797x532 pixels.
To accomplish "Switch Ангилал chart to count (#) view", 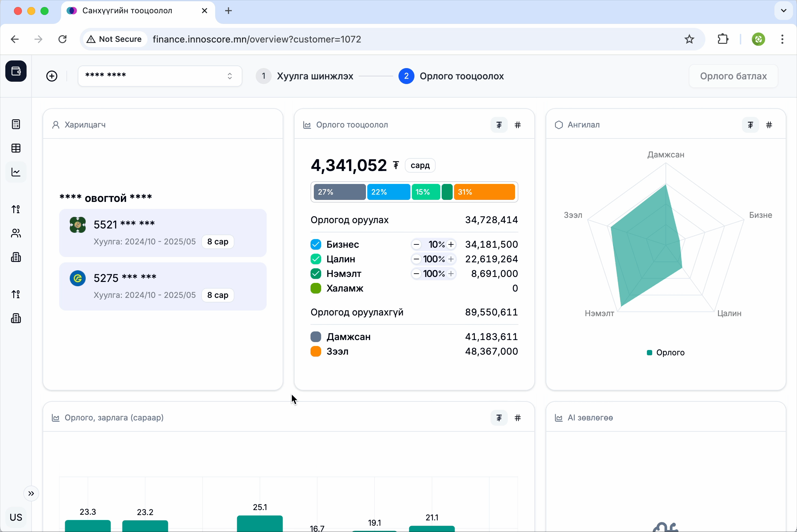I will pos(769,125).
